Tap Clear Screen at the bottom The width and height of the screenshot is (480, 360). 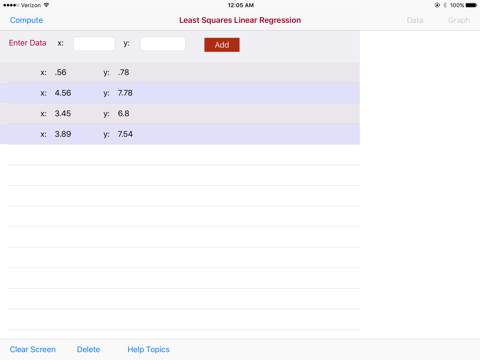tap(33, 349)
